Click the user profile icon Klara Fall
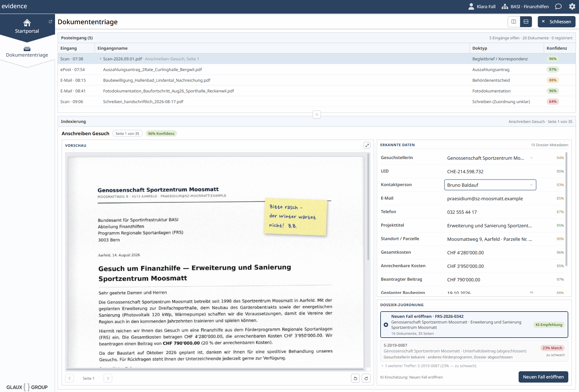579x392 pixels. click(471, 7)
